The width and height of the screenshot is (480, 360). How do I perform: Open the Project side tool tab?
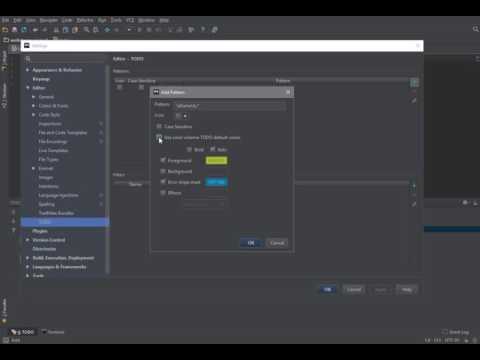click(x=4, y=61)
